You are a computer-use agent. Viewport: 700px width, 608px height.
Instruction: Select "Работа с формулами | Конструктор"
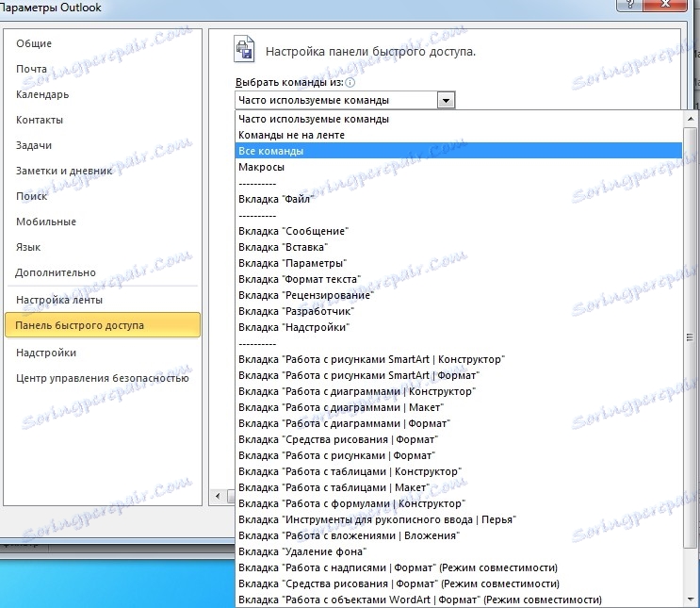459,504
